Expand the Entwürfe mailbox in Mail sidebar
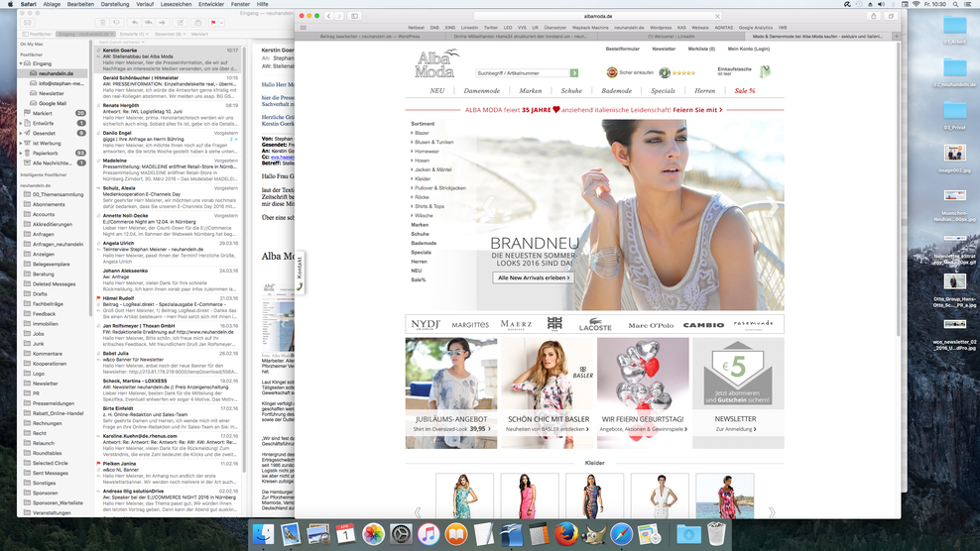Screen dimensions: 980x551 (21, 124)
